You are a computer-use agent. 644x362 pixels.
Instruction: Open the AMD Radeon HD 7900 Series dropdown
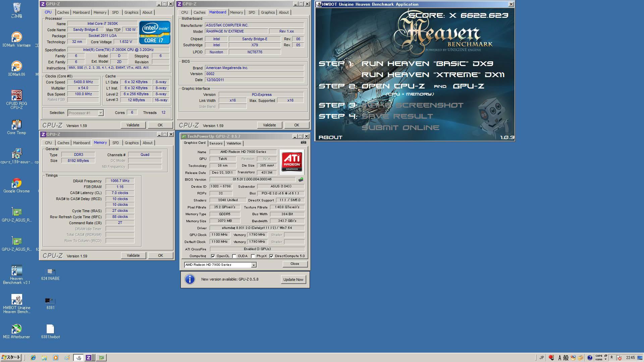click(254, 265)
